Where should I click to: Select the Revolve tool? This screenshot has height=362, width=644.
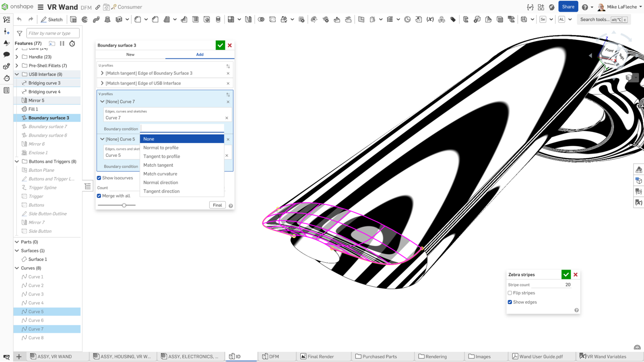(x=85, y=19)
